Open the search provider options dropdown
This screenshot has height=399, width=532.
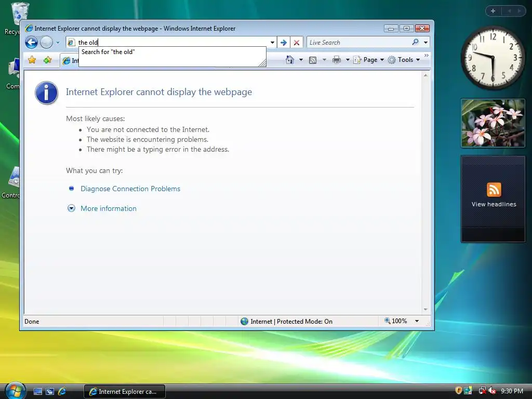[425, 43]
